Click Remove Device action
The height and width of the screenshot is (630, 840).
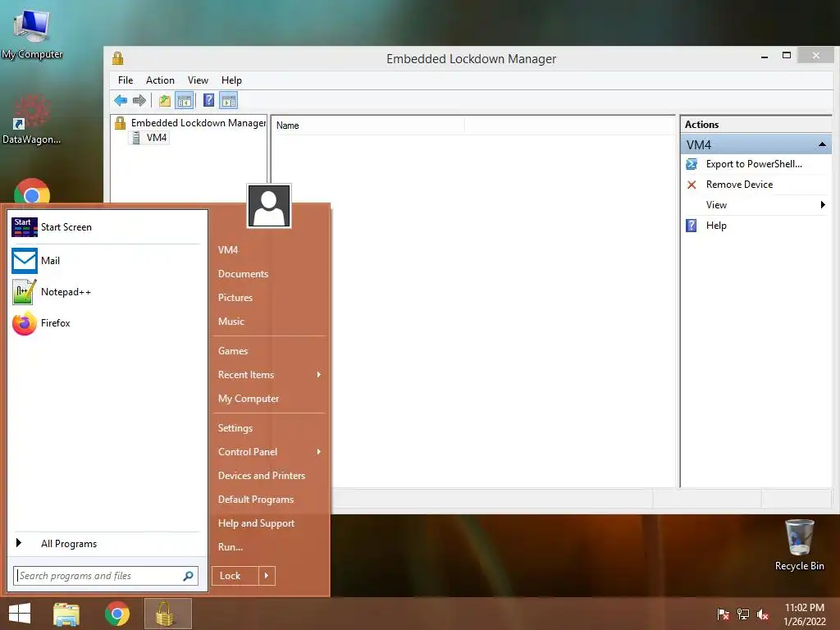tap(739, 185)
